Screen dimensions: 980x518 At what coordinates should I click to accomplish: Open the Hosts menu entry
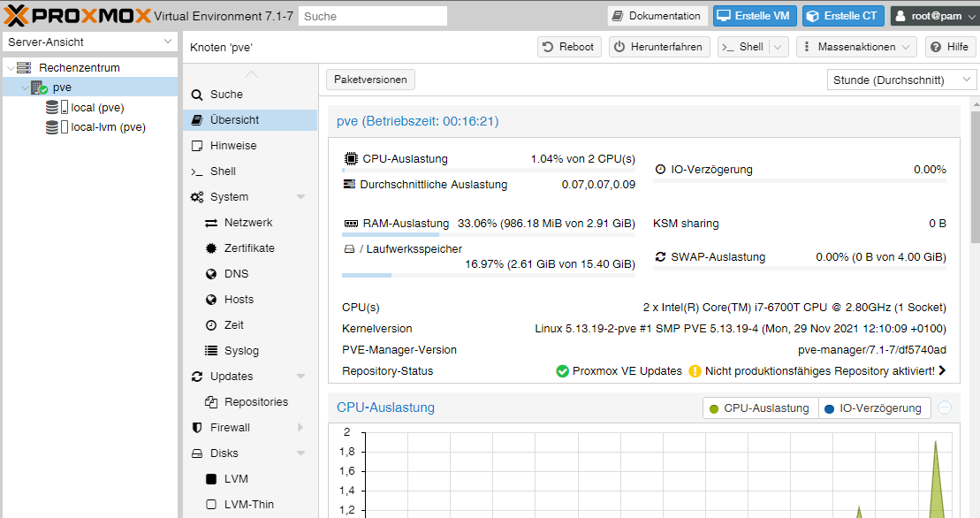point(250,300)
